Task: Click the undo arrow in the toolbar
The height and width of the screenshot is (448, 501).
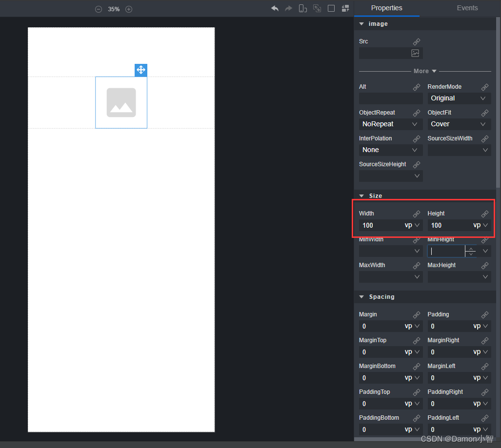Action: pos(275,8)
